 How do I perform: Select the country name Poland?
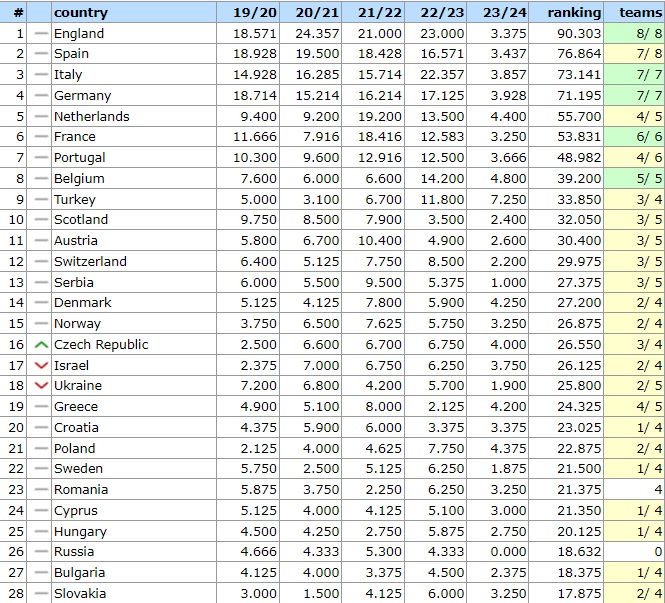[x=75, y=449]
